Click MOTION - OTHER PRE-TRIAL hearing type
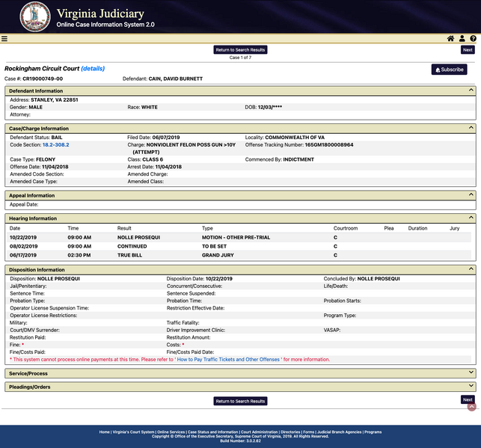The image size is (481, 448). [x=236, y=237]
